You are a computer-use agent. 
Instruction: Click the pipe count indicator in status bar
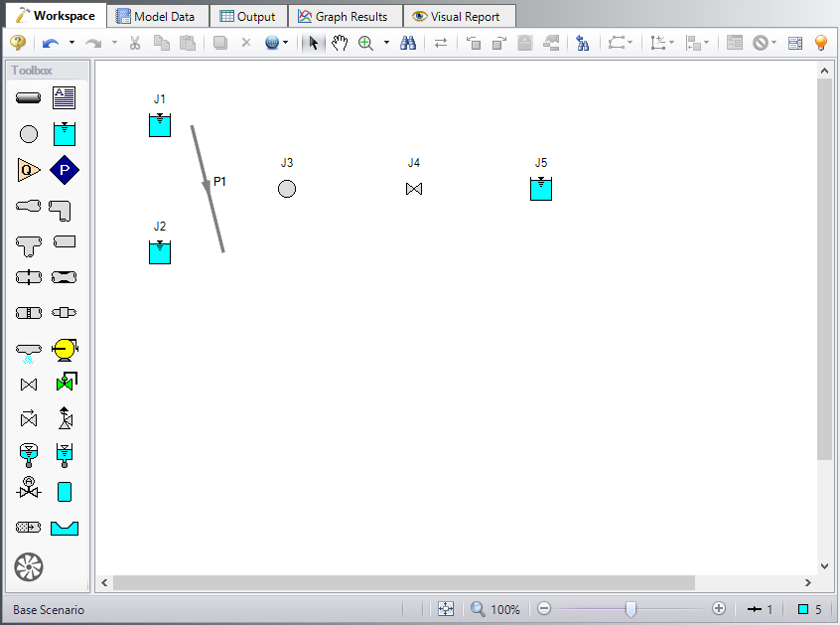760,609
